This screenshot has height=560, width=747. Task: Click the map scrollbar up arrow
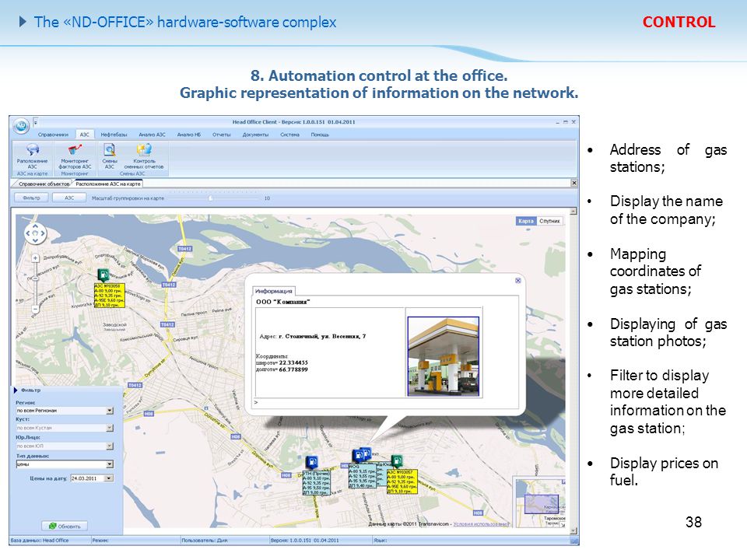pyautogui.click(x=573, y=211)
